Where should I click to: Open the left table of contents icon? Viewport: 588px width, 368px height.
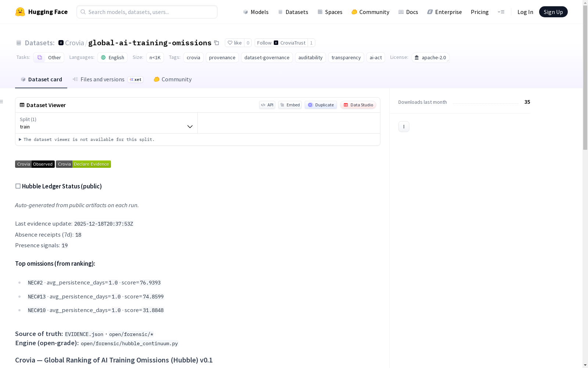[x=2, y=102]
